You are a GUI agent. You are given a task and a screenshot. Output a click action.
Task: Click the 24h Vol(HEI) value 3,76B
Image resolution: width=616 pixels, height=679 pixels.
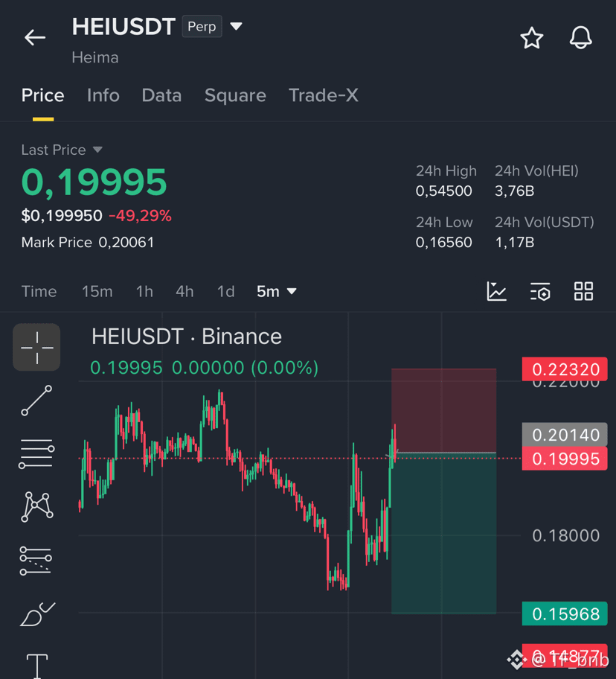tap(515, 191)
